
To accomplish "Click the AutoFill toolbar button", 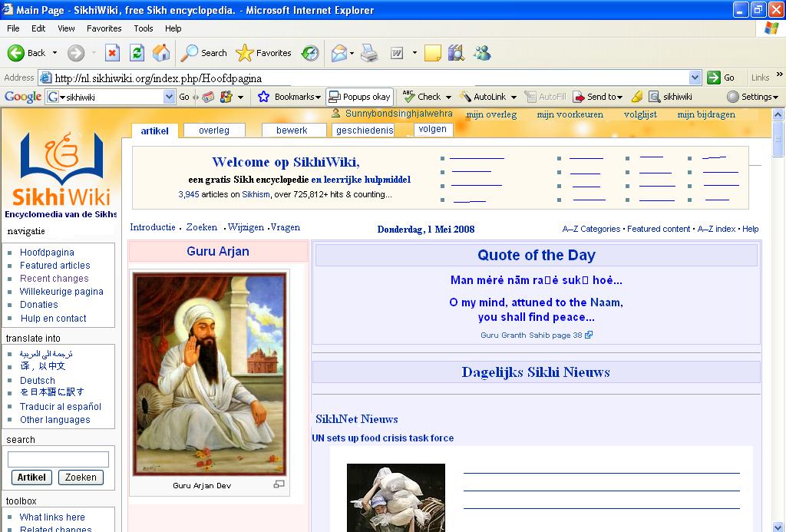I will (546, 97).
